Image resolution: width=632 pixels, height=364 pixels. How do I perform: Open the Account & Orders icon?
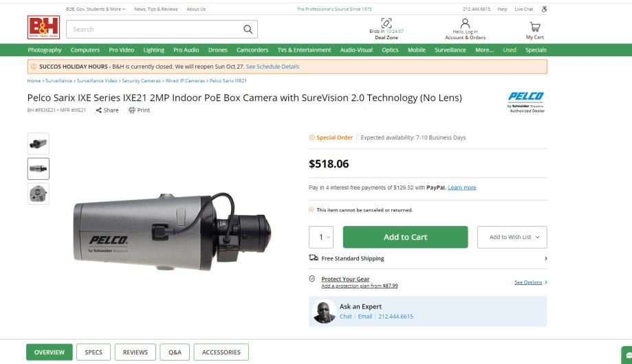pos(465,24)
